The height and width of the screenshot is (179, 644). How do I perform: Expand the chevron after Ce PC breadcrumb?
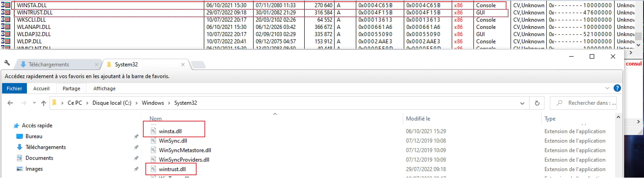pos(87,103)
